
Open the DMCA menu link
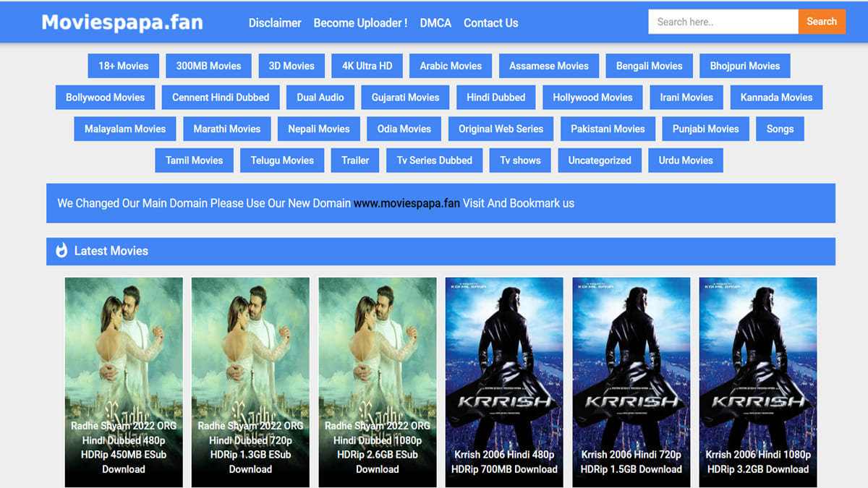[x=435, y=23]
